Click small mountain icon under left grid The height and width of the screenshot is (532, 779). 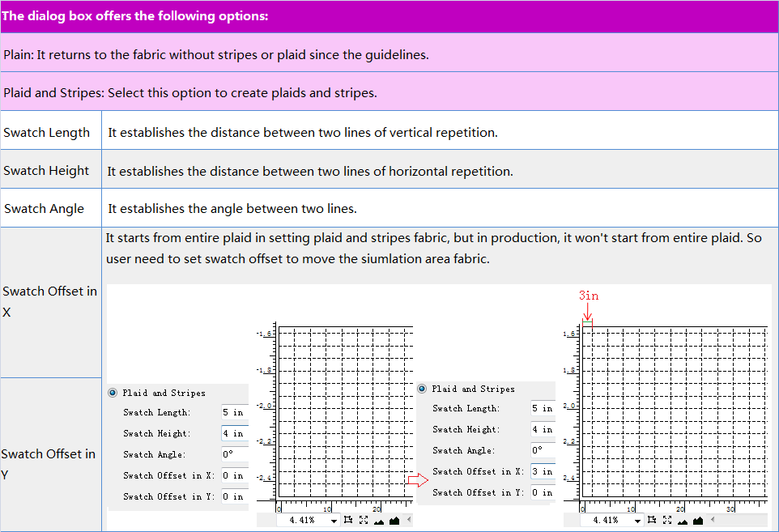(x=379, y=521)
